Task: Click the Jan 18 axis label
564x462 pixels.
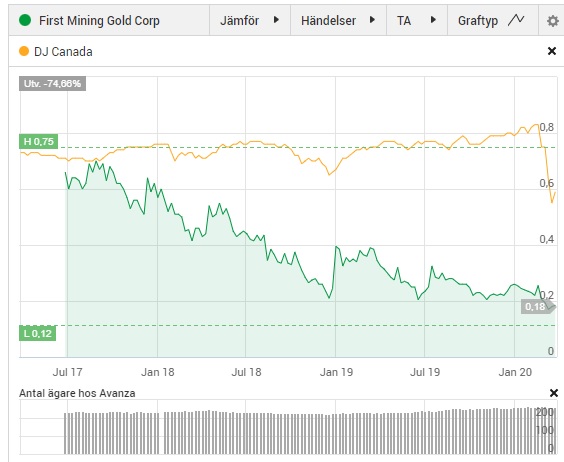Action: point(158,372)
